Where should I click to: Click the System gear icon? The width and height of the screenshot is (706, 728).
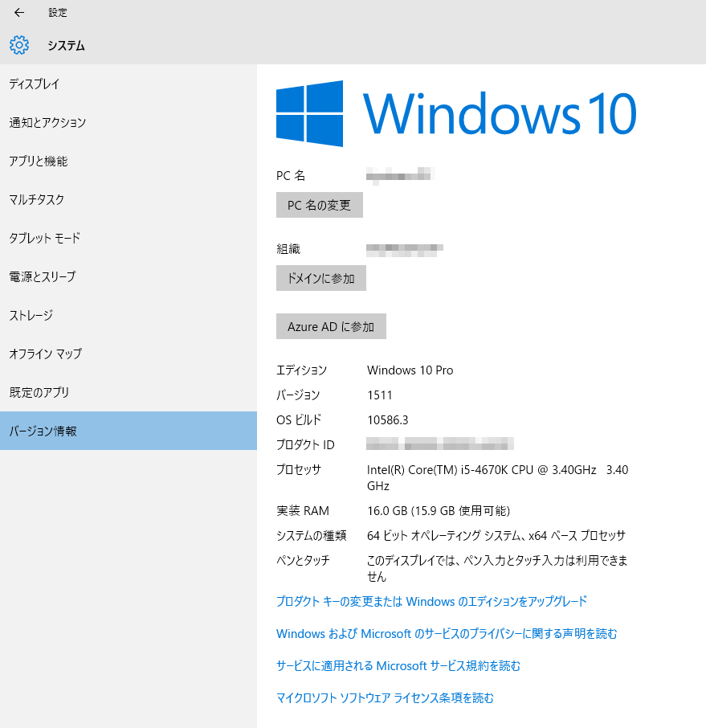pos(19,45)
